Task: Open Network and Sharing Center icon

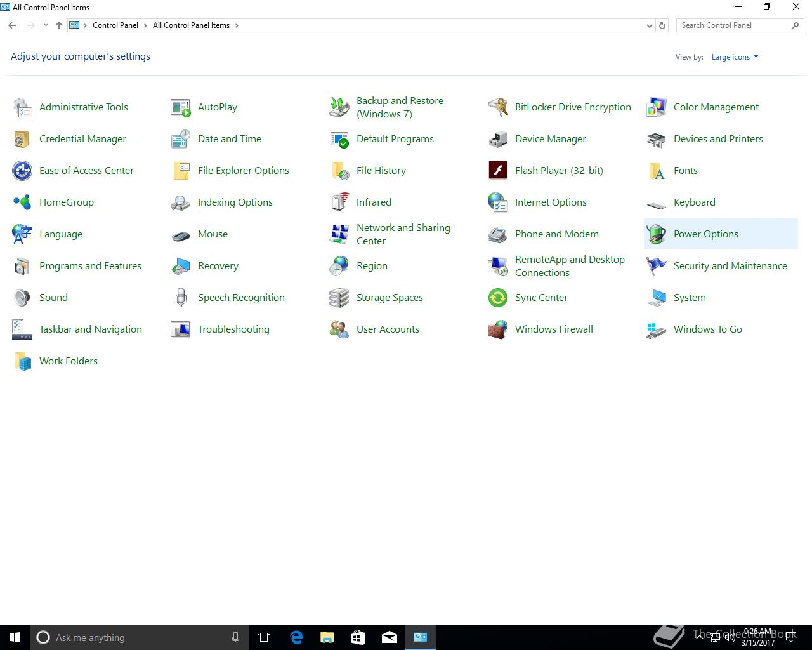Action: tap(339, 234)
